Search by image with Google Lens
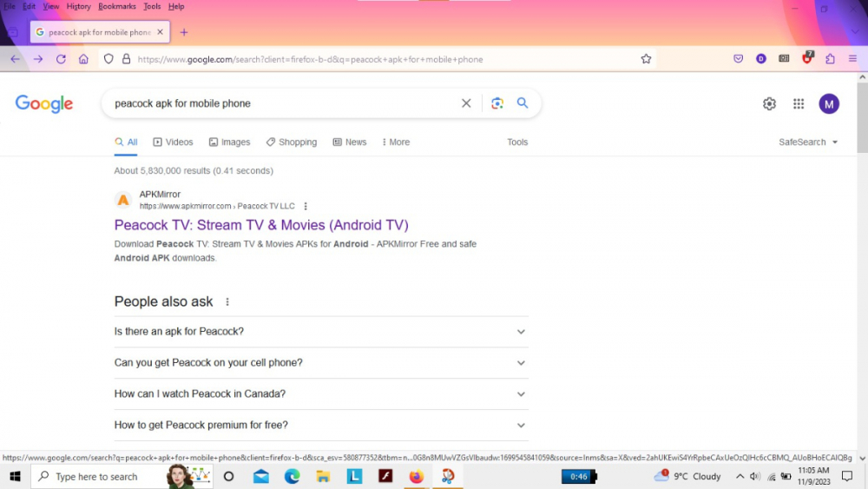The height and width of the screenshot is (489, 868). 497,103
